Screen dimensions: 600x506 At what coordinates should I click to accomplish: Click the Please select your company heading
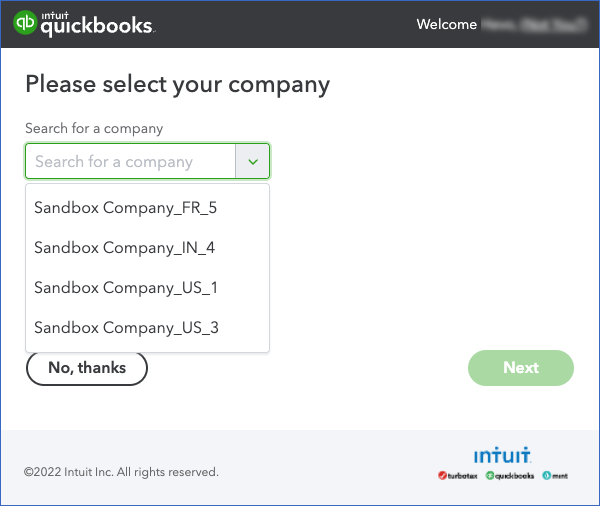coord(178,85)
